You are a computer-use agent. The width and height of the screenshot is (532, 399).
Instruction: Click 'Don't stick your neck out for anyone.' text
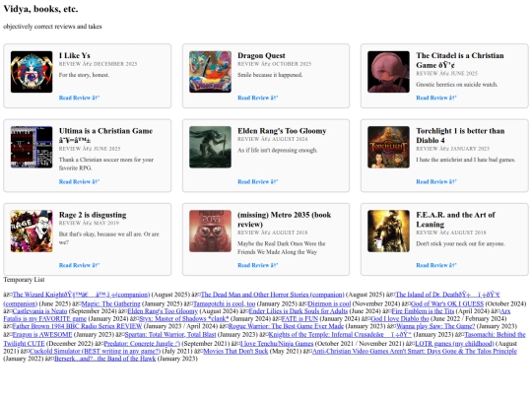pyautogui.click(x=460, y=243)
